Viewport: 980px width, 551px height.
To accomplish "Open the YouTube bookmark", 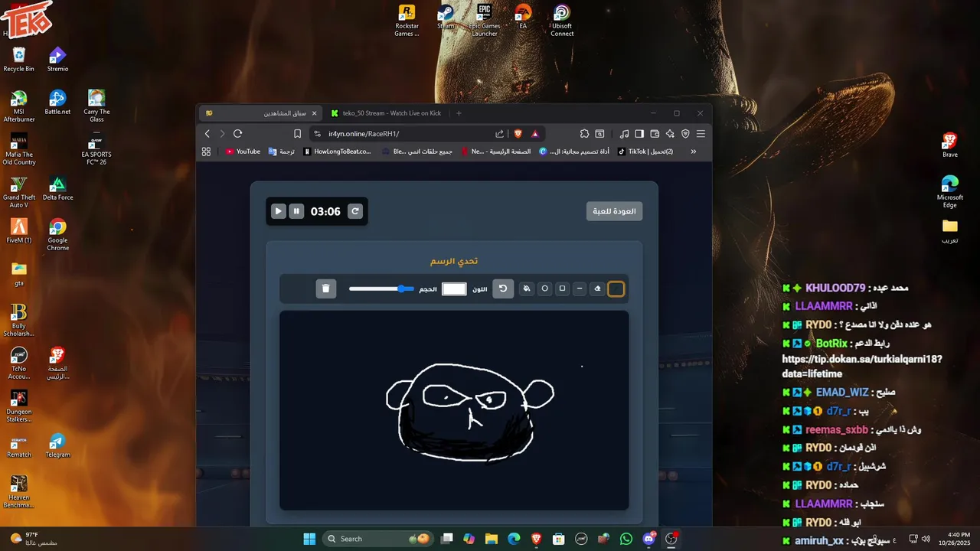I will point(243,152).
